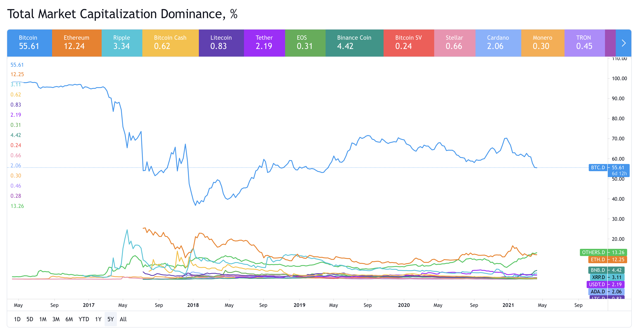Select the 1Y time range

point(98,319)
